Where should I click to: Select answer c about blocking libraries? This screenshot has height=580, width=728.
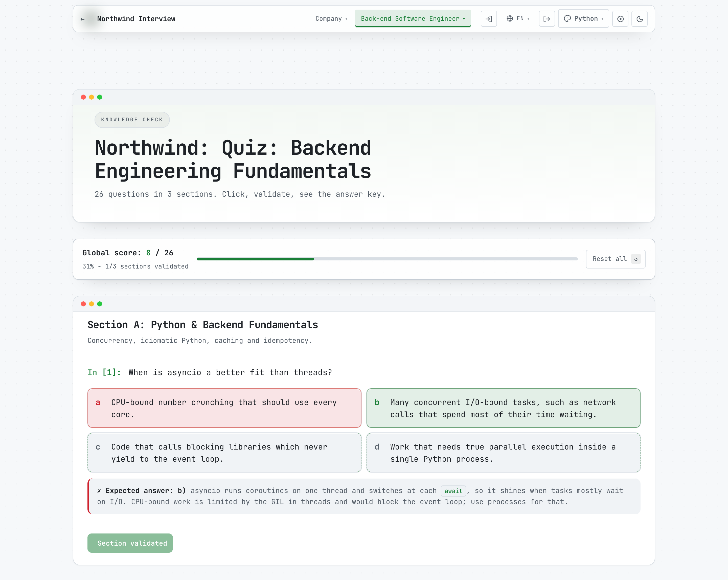coord(224,453)
